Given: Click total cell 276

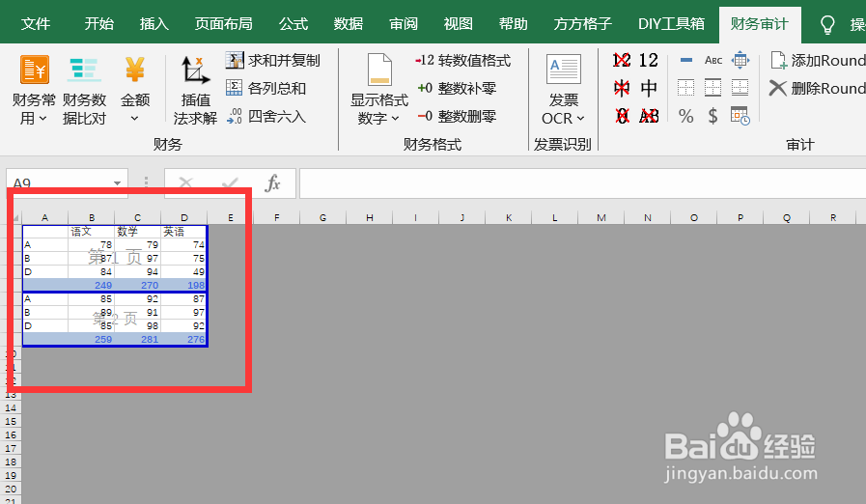Looking at the screenshot, I should pyautogui.click(x=183, y=340).
